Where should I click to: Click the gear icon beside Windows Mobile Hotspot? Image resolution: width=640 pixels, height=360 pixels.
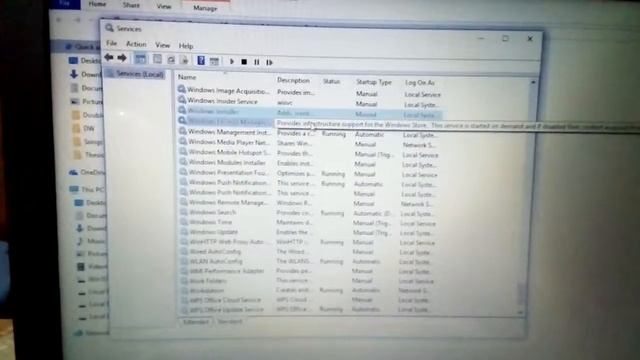[184, 151]
